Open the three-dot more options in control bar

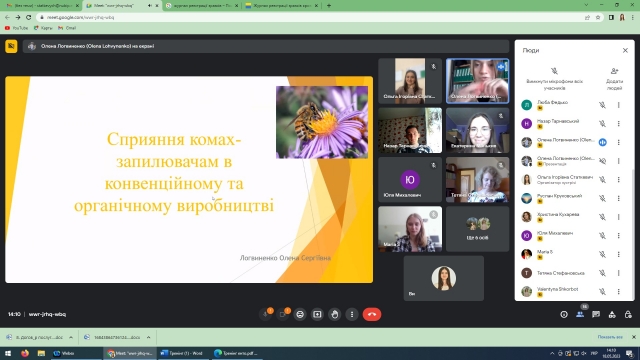(352, 314)
